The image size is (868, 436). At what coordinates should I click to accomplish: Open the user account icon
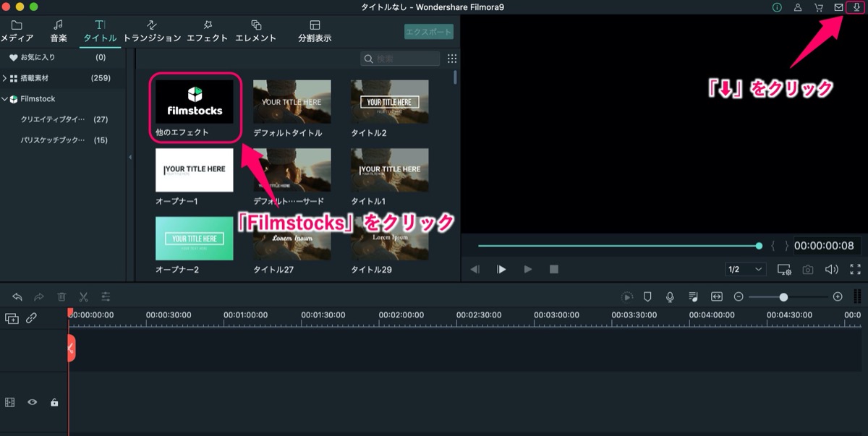pyautogui.click(x=798, y=7)
